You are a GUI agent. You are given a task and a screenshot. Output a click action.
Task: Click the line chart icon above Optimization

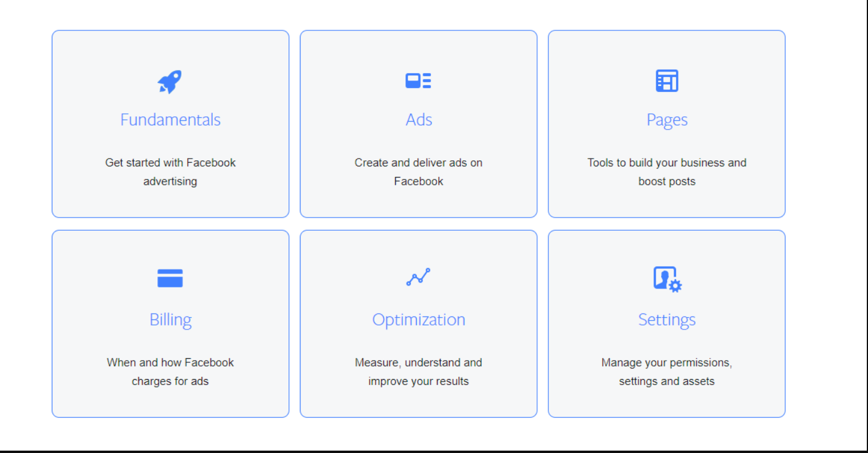pos(418,277)
